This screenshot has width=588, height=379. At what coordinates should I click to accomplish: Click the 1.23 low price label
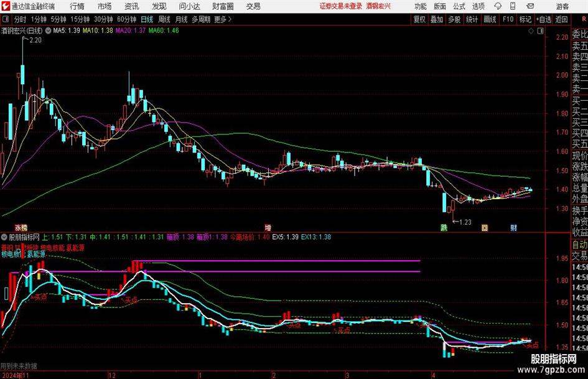pyautogui.click(x=465, y=222)
